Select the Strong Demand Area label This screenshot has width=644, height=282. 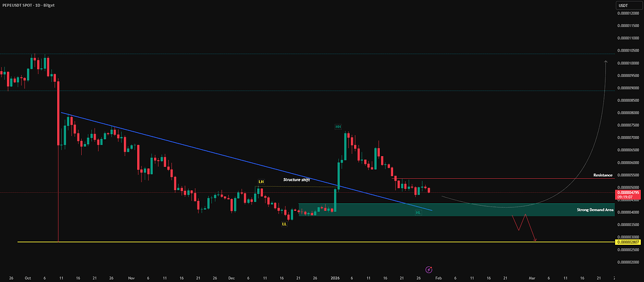click(594, 210)
